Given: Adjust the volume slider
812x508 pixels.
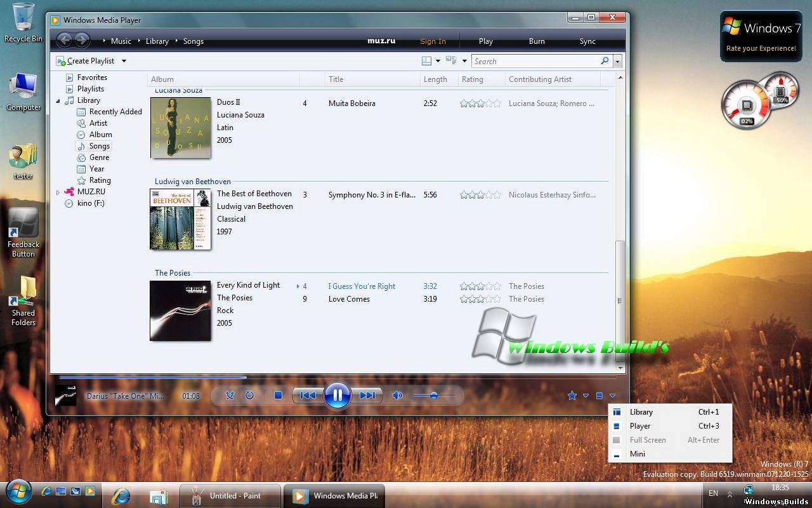Looking at the screenshot, I should point(434,396).
